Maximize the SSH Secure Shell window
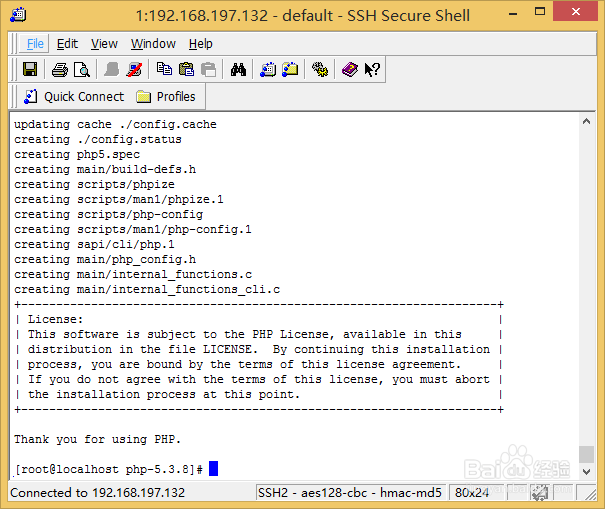Image resolution: width=605 pixels, height=509 pixels. (x=540, y=12)
